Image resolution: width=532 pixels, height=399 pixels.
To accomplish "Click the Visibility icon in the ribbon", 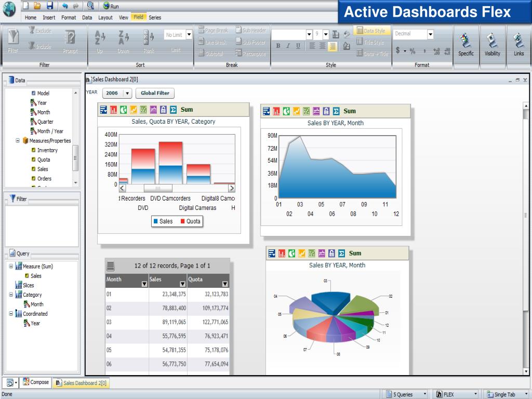I will click(x=492, y=45).
